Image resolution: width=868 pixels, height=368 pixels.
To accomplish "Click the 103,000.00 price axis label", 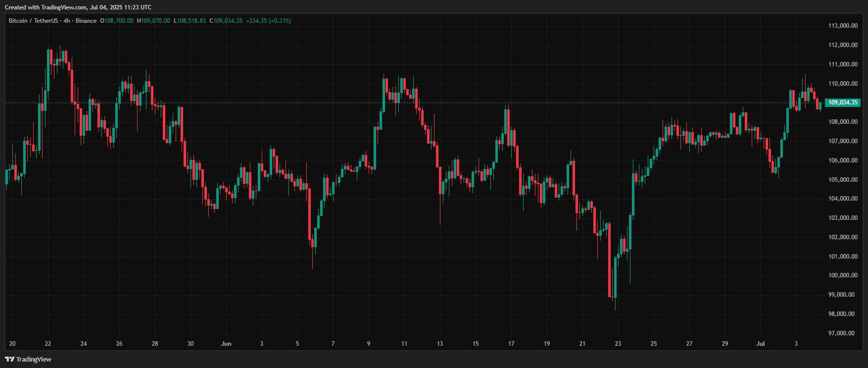I will (x=843, y=218).
